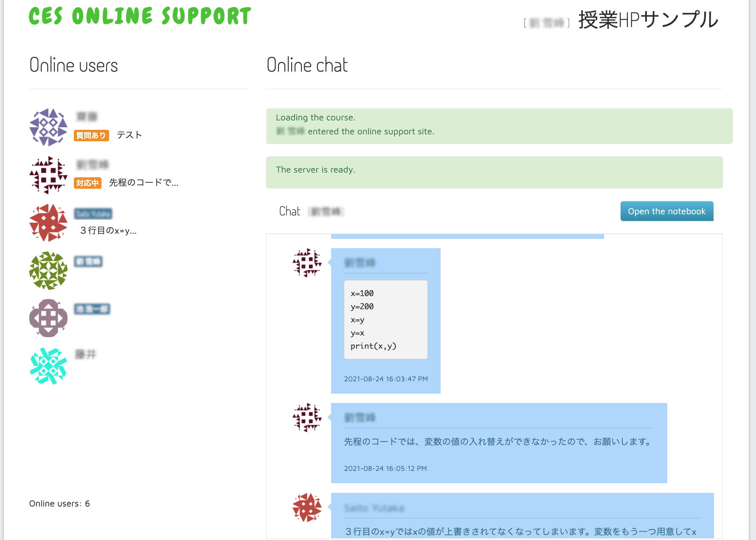The image size is (756, 540).
Task: Click the CES Online Support logo
Action: 140,17
